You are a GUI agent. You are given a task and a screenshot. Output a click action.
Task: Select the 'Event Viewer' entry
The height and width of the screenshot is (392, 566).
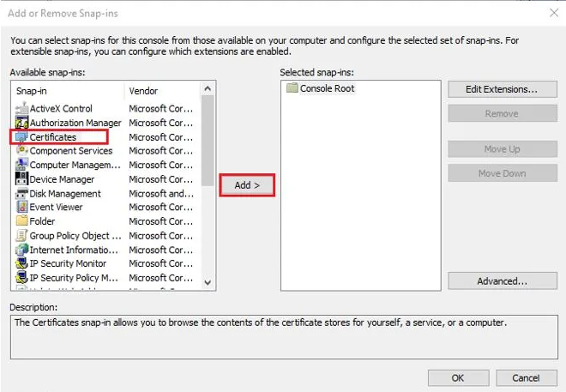click(x=56, y=208)
